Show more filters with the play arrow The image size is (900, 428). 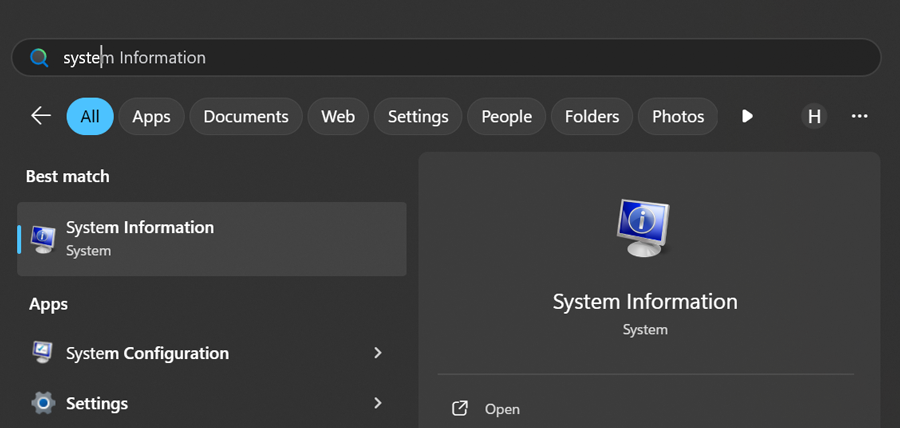[x=747, y=117]
